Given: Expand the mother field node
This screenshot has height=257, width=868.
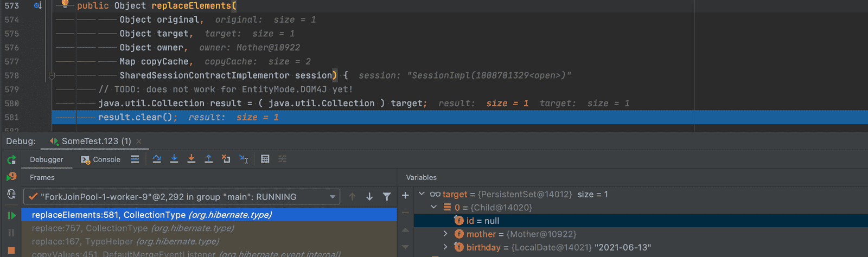Looking at the screenshot, I should pyautogui.click(x=445, y=234).
